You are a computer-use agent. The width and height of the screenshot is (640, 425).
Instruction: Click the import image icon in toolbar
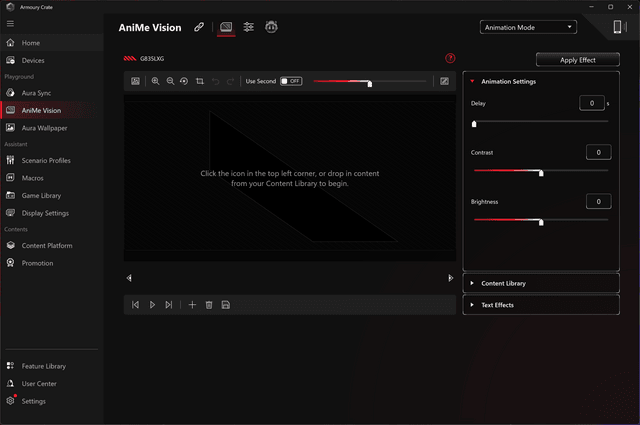[136, 81]
